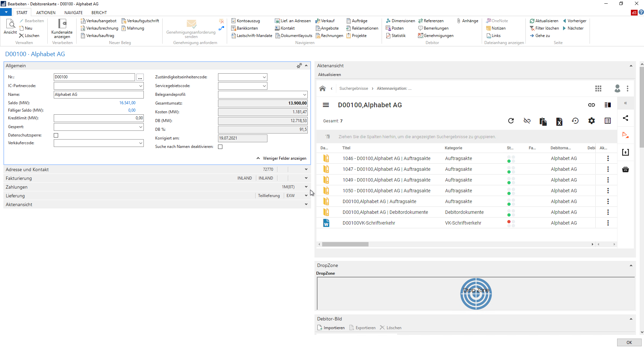Open Zuständigkeitseinheitencode dropdown

[x=264, y=77]
